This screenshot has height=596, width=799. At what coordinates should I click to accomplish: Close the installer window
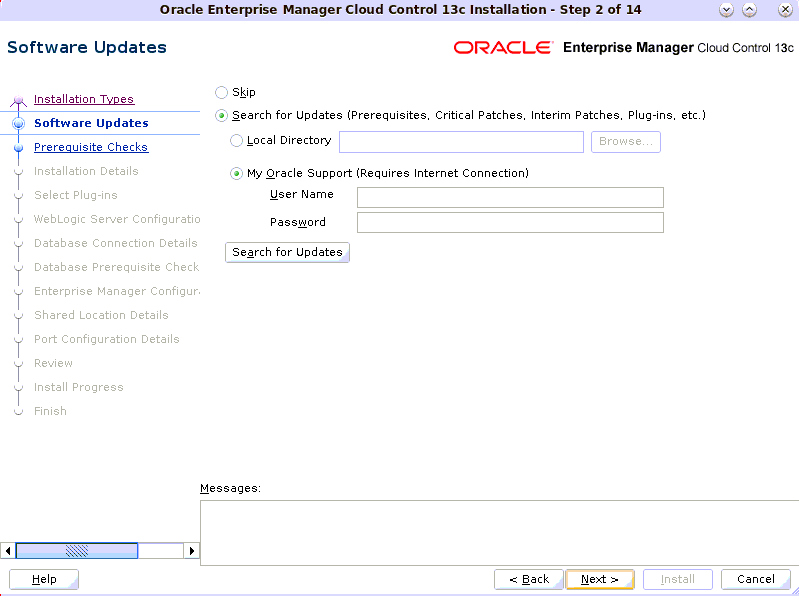(785, 10)
